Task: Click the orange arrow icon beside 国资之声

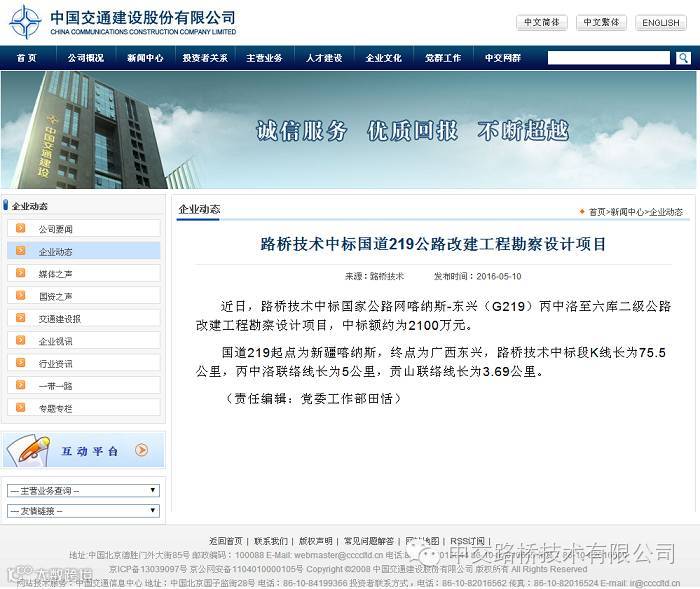Action: pos(21,295)
